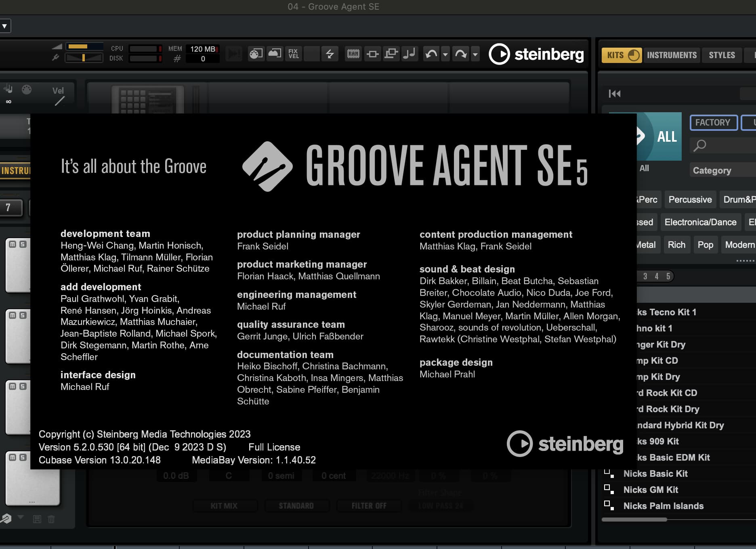This screenshot has height=549, width=756.
Task: Click the double-note icon in the toolbar
Action: (x=409, y=54)
